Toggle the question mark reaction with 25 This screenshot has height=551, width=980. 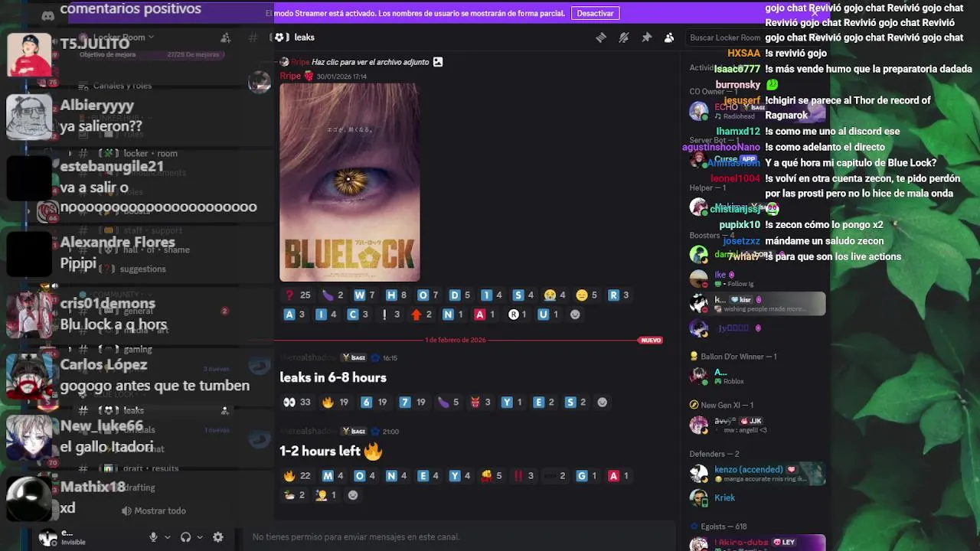(297, 295)
